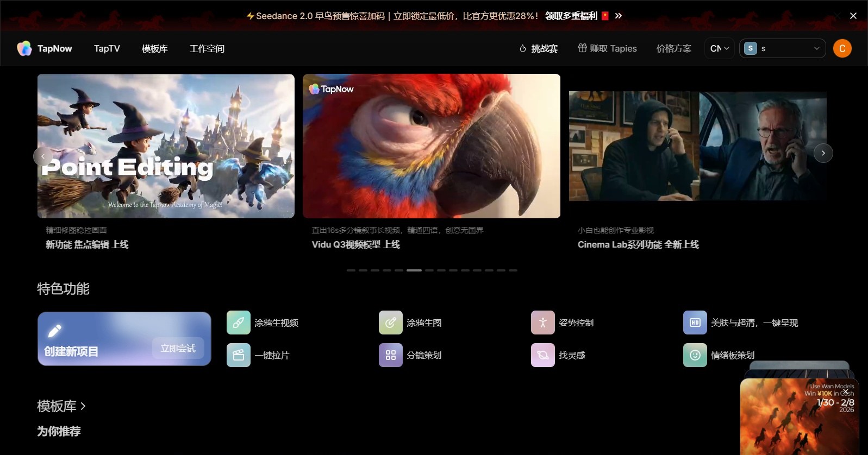The image size is (868, 455).
Task: Open the Point Editing banner thumbnail
Action: (x=166, y=146)
